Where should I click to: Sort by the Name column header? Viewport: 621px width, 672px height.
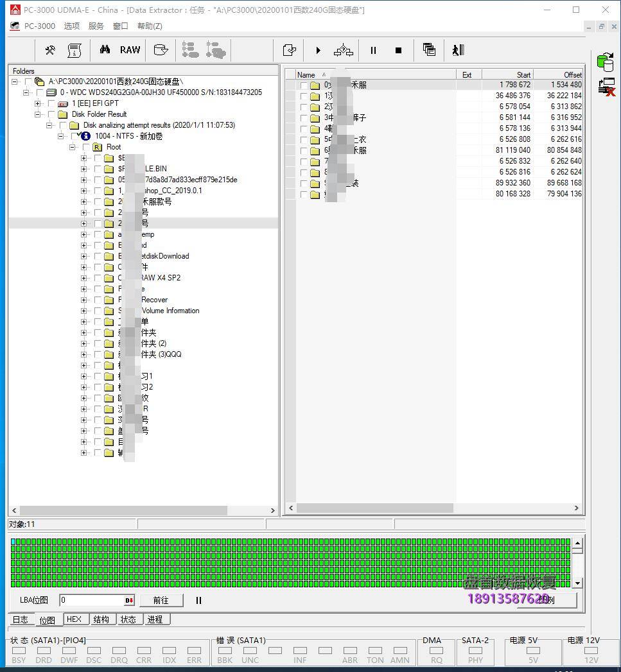pyautogui.click(x=376, y=74)
